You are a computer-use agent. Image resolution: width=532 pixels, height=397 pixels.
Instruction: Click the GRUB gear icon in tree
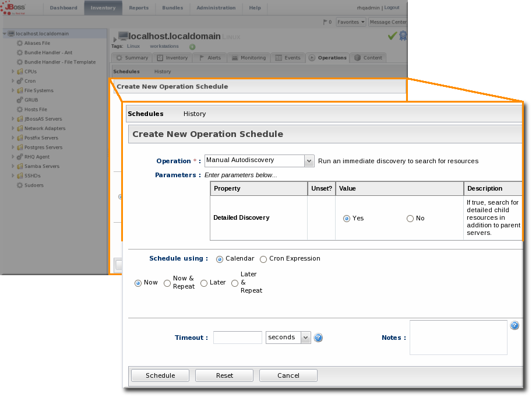click(x=20, y=100)
